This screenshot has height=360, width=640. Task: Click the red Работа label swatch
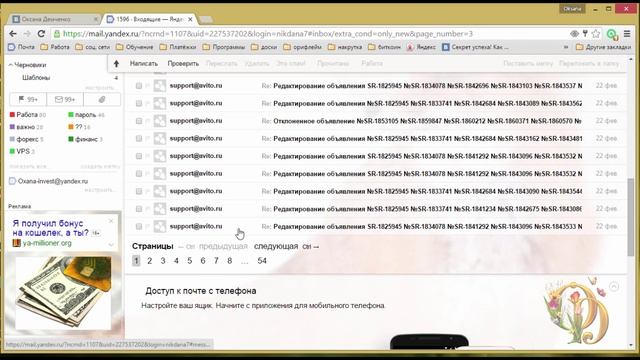pos(12,115)
